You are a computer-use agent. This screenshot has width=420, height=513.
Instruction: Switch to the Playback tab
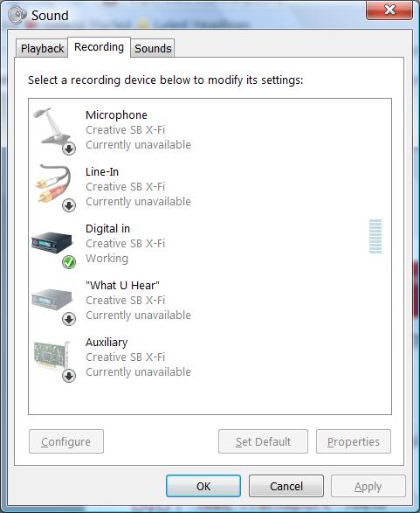tap(42, 48)
